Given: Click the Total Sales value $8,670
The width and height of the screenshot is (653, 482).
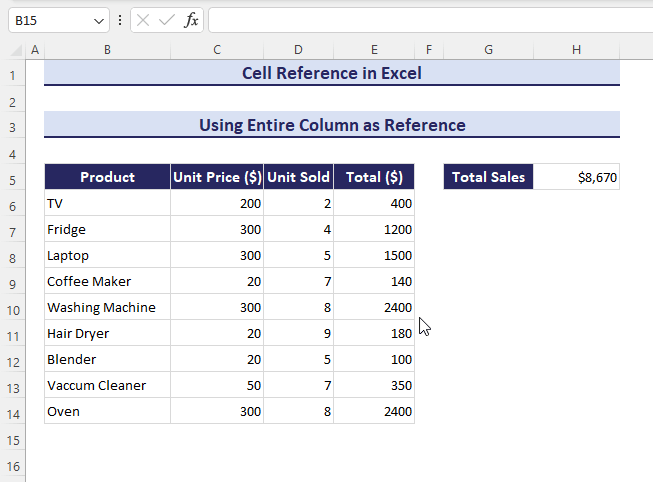Looking at the screenshot, I should pyautogui.click(x=577, y=178).
